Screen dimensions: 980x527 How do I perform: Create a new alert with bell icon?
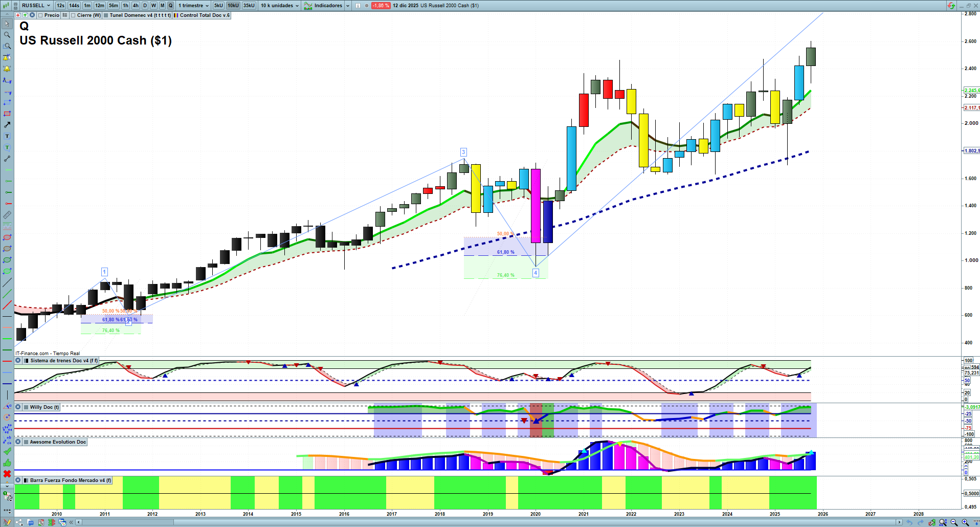pos(7,69)
